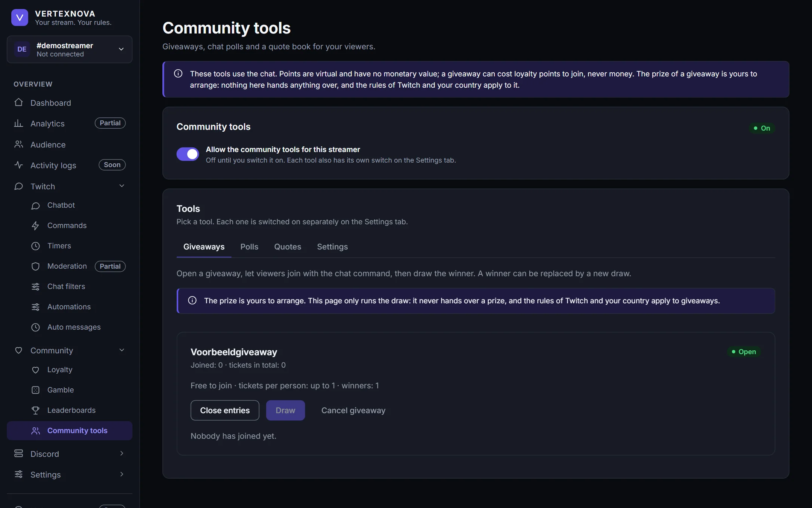This screenshot has height=508, width=812.
Task: Expand the Discord section chevron
Action: [x=122, y=453]
